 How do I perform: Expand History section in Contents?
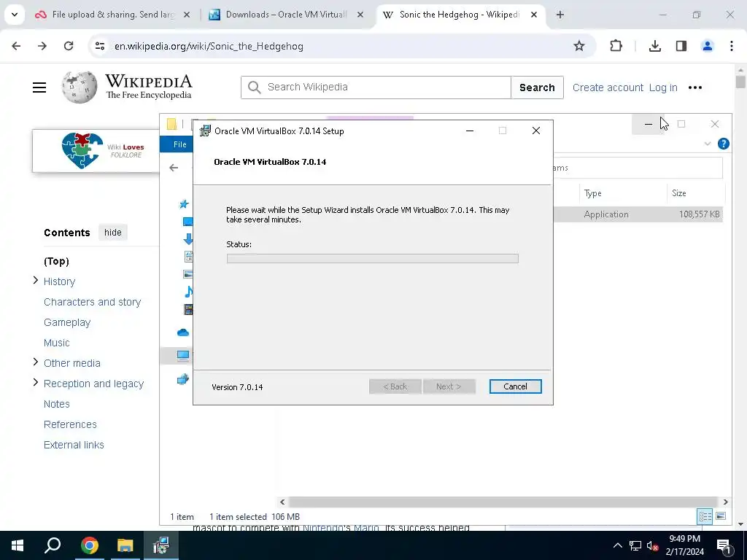pos(35,281)
